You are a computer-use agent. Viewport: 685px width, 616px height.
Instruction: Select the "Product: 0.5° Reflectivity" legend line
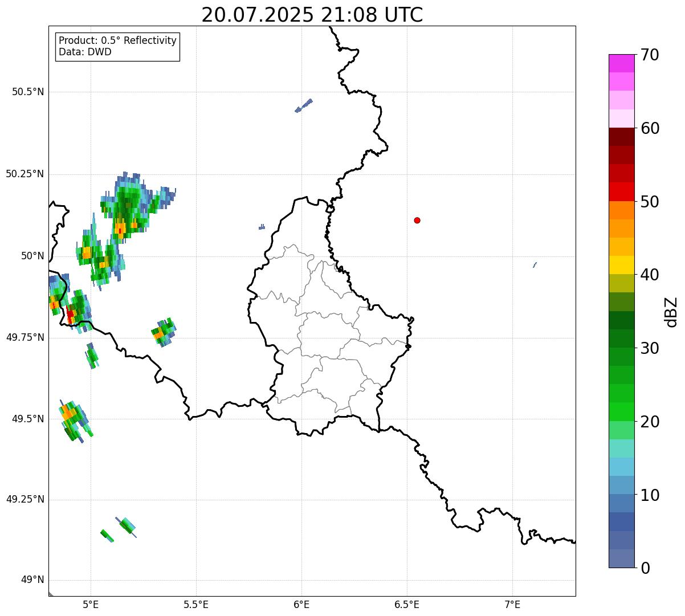[x=117, y=41]
